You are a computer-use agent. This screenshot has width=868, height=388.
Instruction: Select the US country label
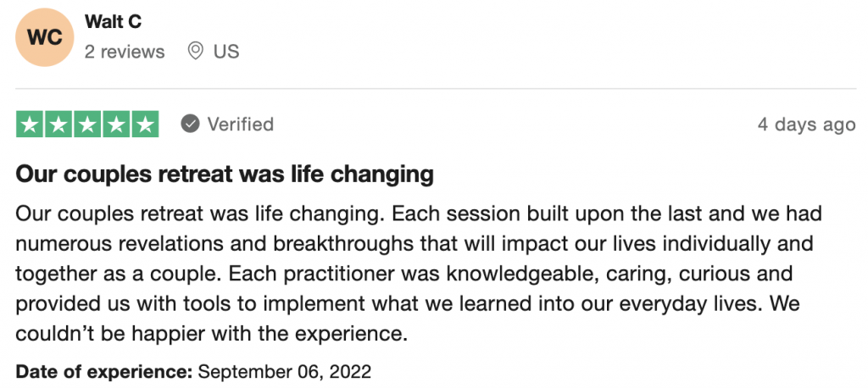coord(226,52)
